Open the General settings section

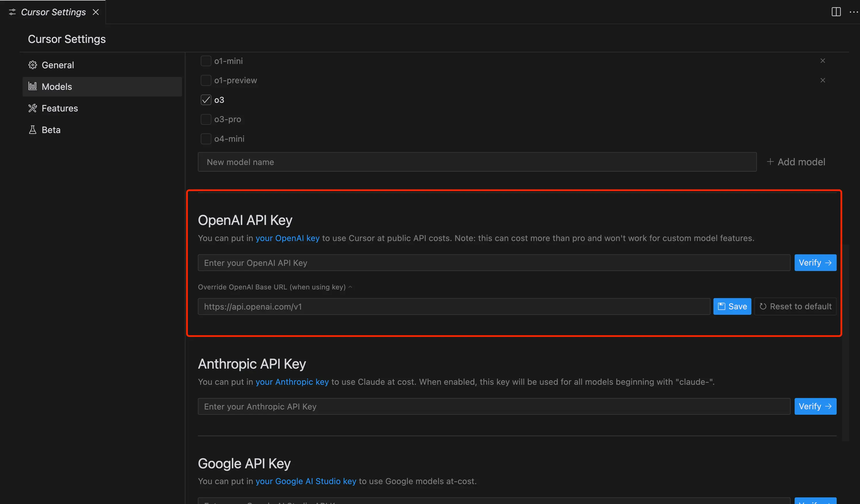point(58,65)
